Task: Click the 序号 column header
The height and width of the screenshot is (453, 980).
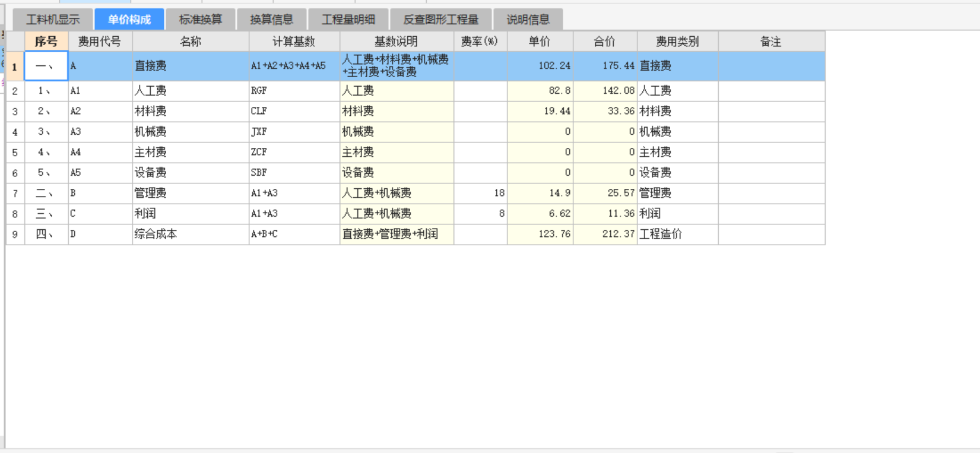Action: tap(46, 42)
